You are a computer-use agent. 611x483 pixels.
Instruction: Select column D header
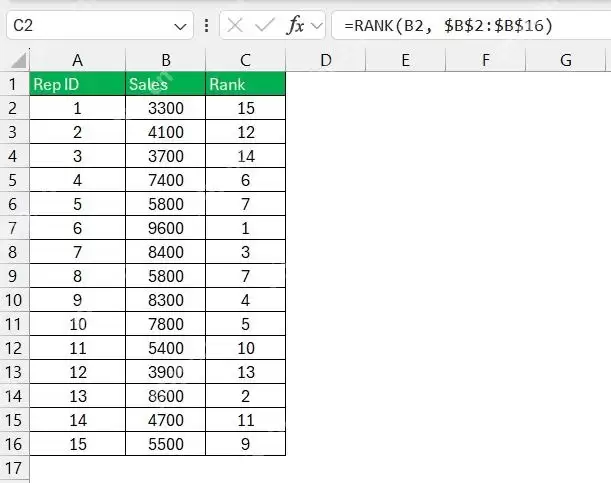click(325, 60)
